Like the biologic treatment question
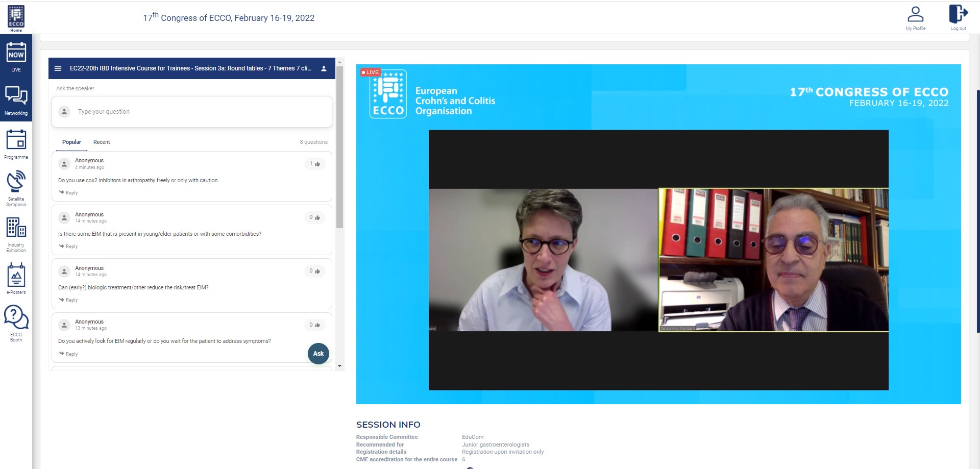This screenshot has width=980, height=469. click(315, 271)
